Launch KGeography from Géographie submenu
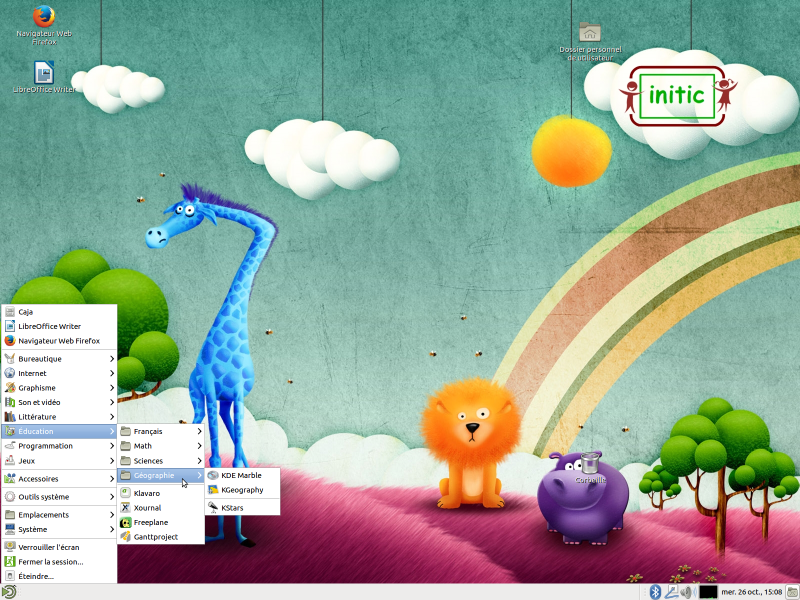This screenshot has width=800, height=600. pyautogui.click(x=242, y=490)
